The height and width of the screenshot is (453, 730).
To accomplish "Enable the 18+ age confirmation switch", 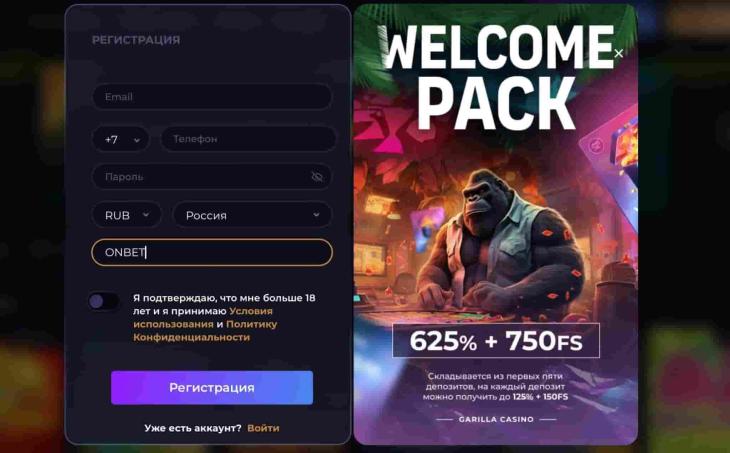I will click(x=104, y=301).
